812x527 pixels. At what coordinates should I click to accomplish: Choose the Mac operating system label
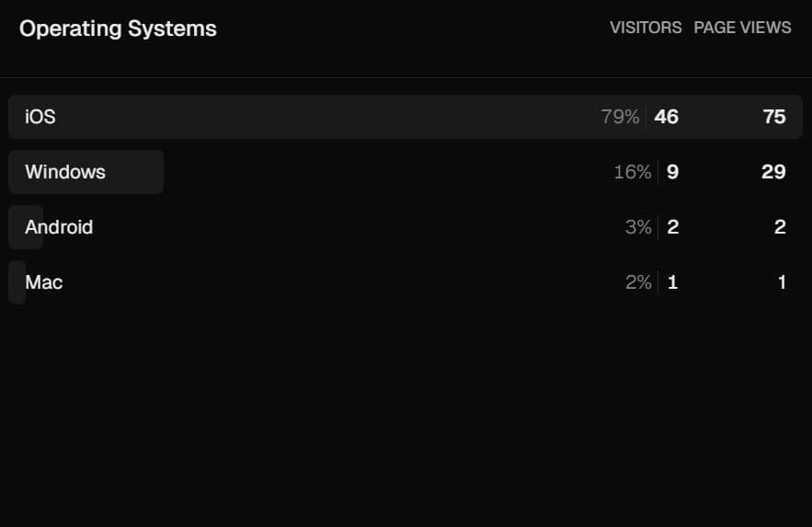click(44, 282)
